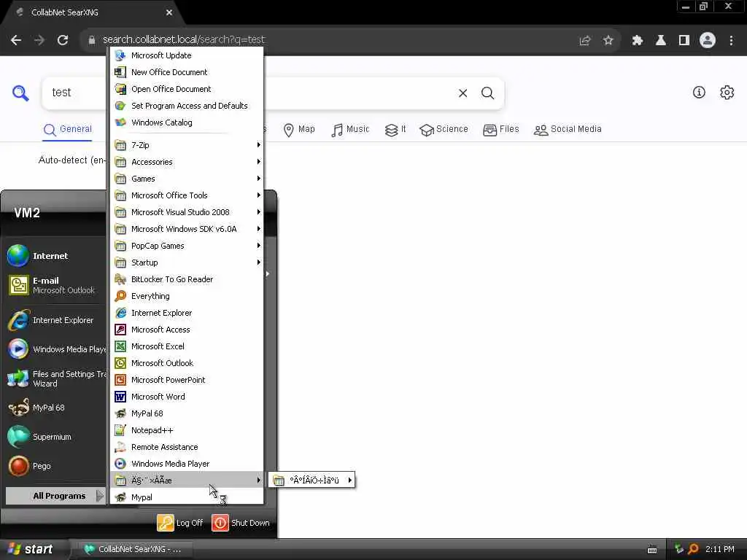Image resolution: width=747 pixels, height=560 pixels.
Task: Launch New Office Document
Action: click(187, 72)
